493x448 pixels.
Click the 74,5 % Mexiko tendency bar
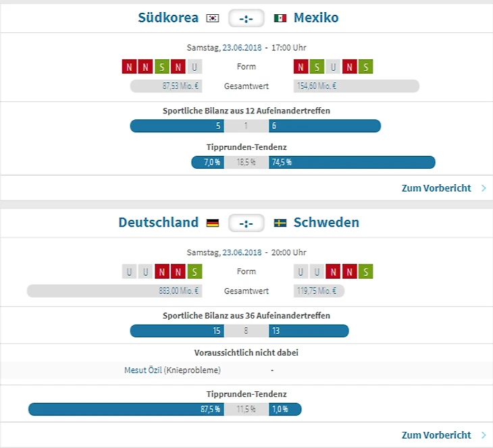point(351,162)
